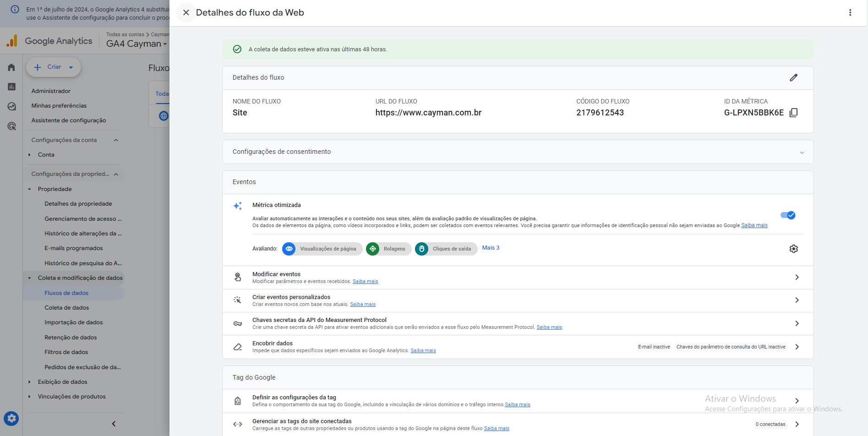Open the Criar dropdown button
This screenshot has width=868, height=436.
tap(54, 67)
